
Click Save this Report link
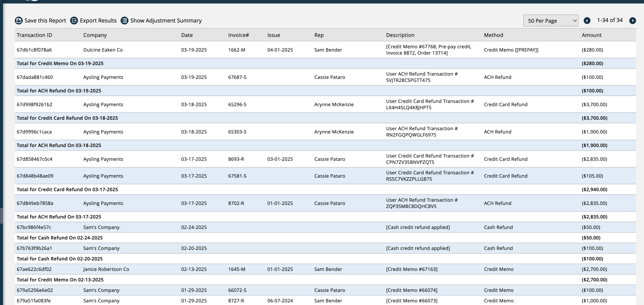coord(45,21)
